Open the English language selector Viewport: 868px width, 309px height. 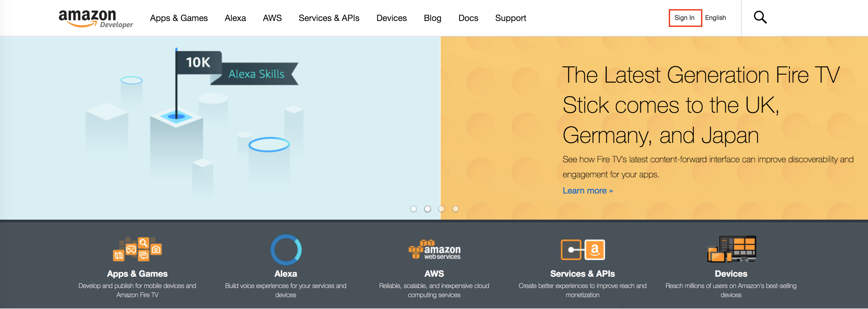click(715, 17)
